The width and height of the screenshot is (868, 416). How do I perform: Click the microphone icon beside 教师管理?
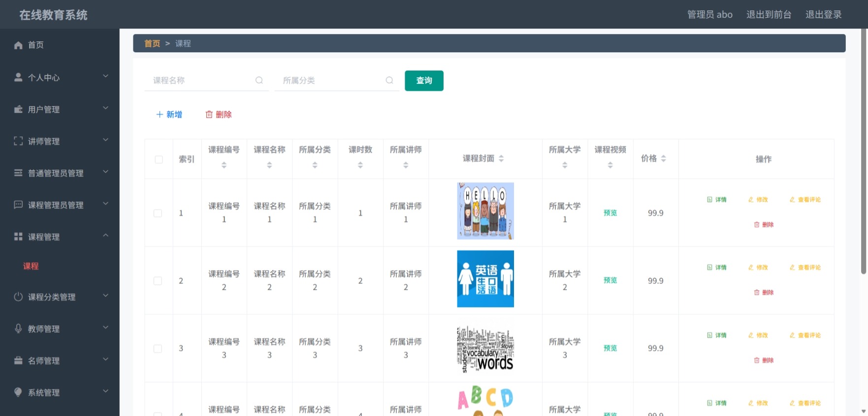click(18, 329)
